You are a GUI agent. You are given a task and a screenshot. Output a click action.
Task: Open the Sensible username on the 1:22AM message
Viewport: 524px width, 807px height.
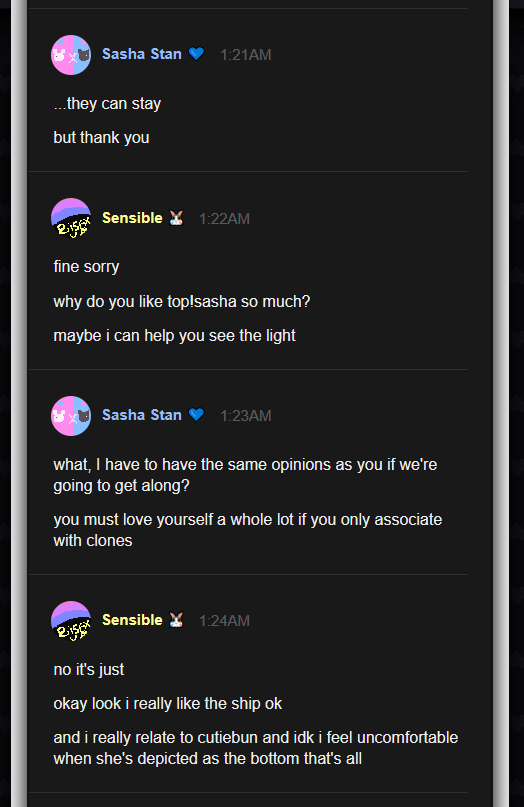click(132, 218)
